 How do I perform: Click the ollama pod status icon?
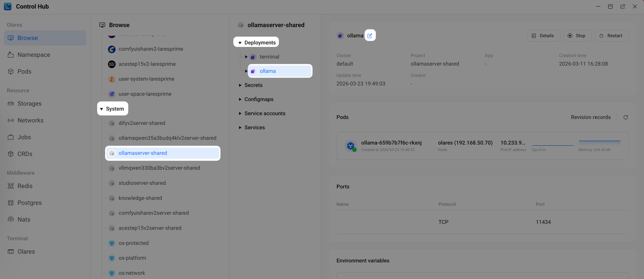coord(351,146)
